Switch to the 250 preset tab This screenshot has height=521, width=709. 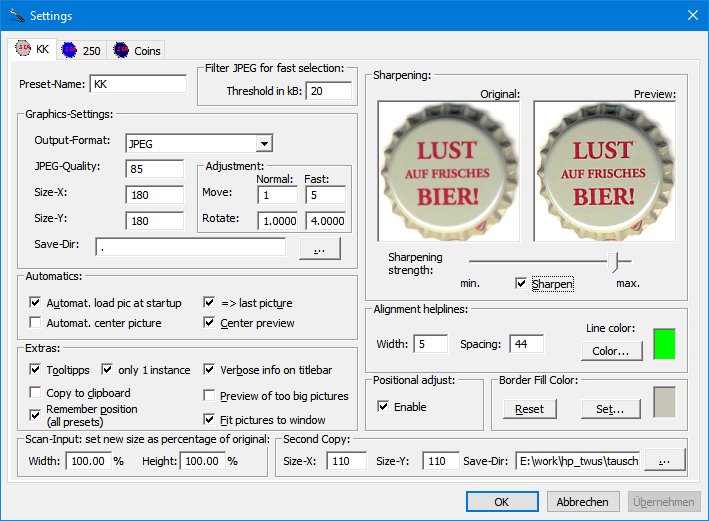82,50
